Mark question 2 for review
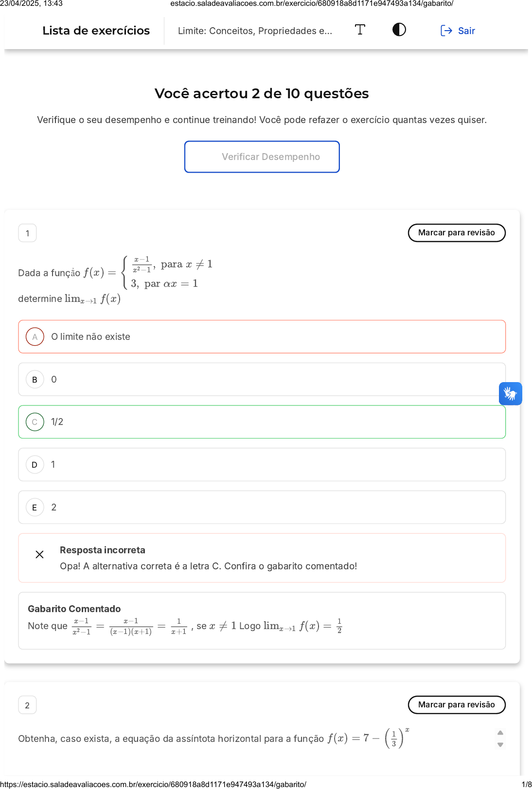The image size is (532, 789). [x=456, y=705]
